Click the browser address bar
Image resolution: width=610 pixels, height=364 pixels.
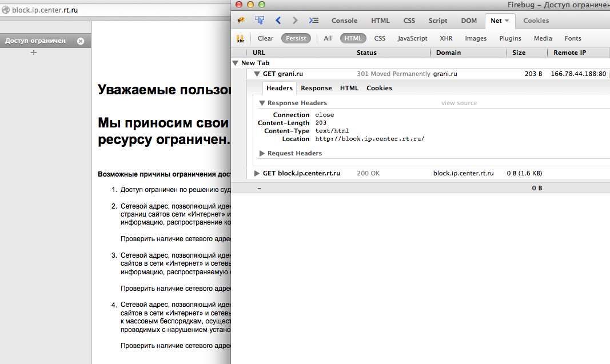click(114, 10)
